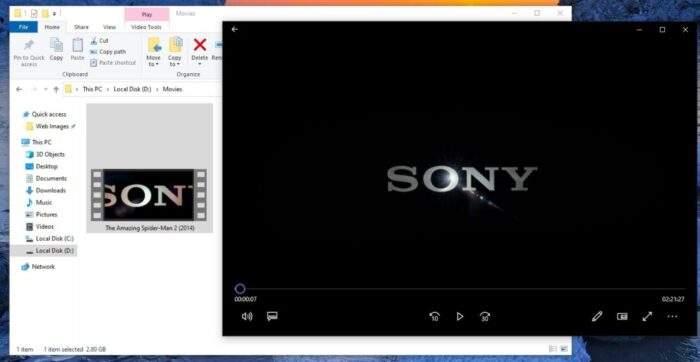The width and height of the screenshot is (700, 362).
Task: Open the pencil edit options in player
Action: coord(597,316)
